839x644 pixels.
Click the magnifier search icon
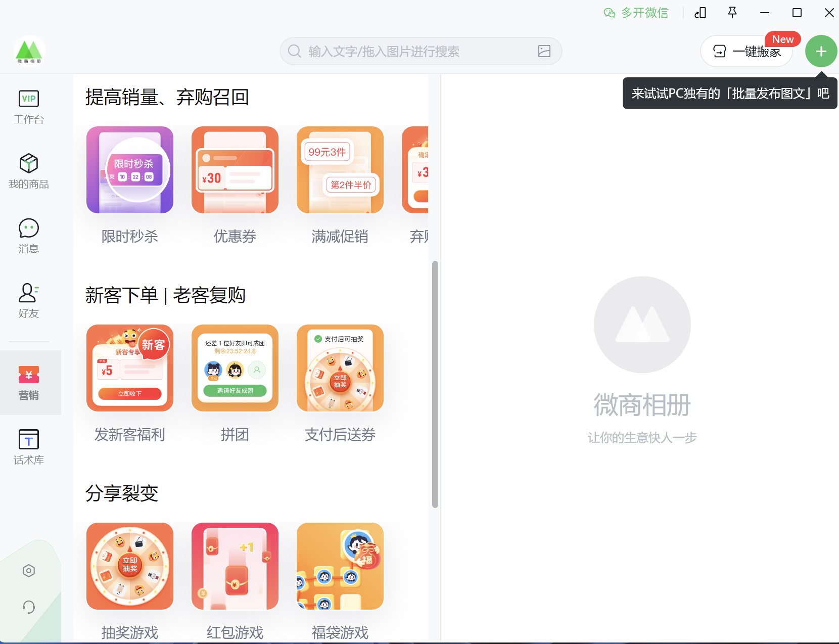(x=294, y=51)
